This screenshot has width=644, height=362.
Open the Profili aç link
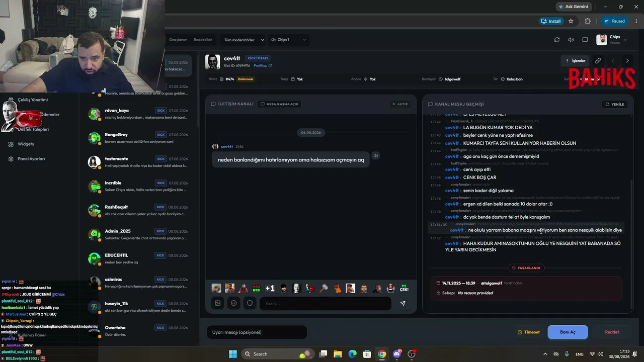point(263,66)
